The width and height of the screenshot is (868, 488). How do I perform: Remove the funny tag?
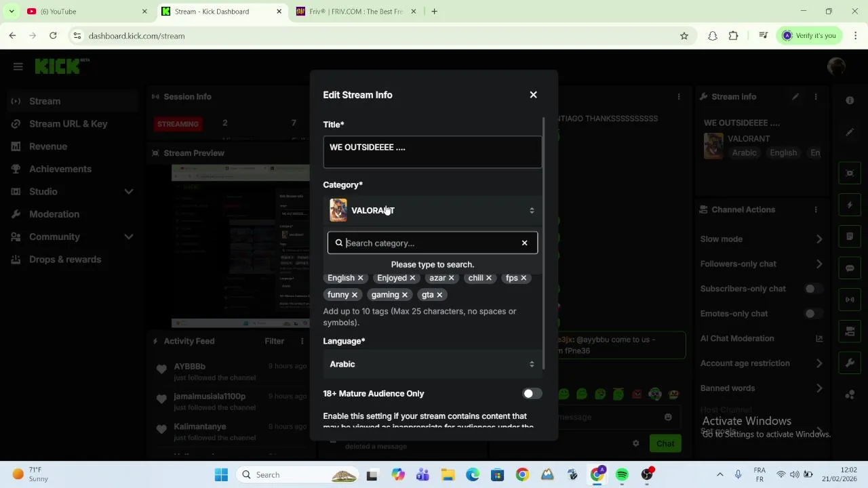point(355,295)
